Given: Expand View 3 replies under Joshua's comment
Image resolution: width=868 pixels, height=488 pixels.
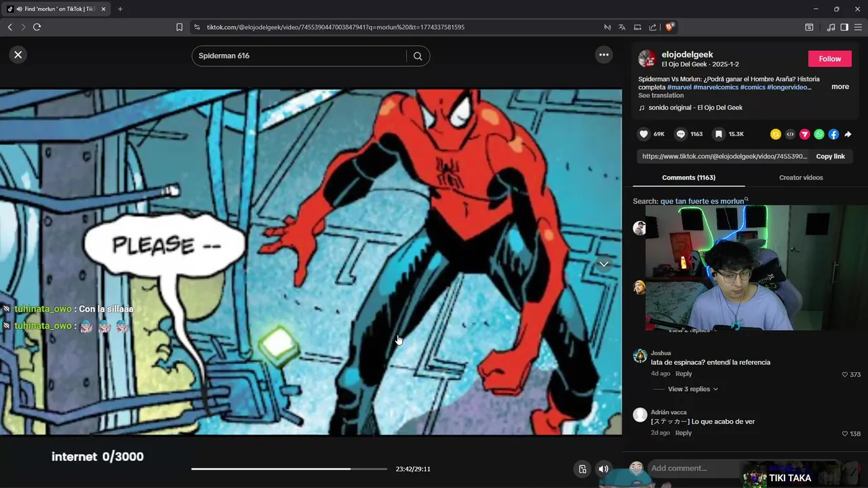Looking at the screenshot, I should (x=692, y=389).
